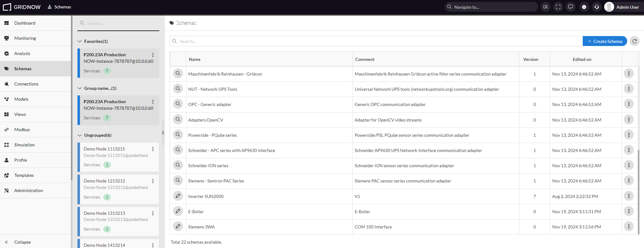Click Create Schema button

[x=604, y=41]
